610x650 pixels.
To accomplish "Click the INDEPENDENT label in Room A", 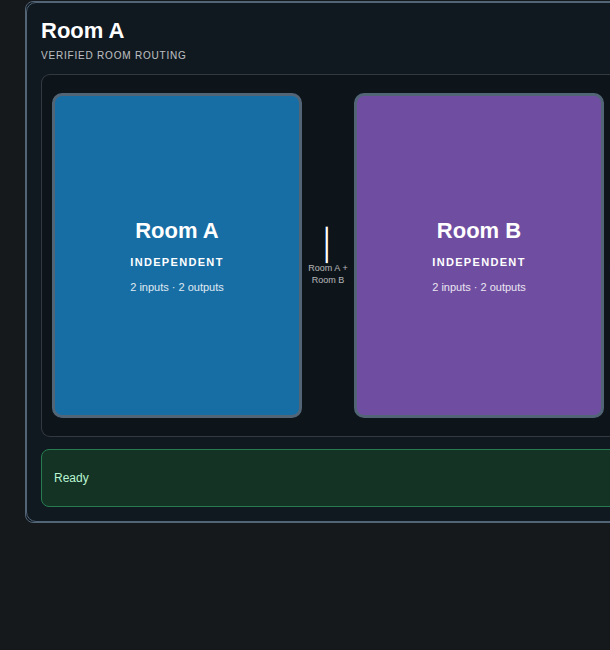I will (177, 262).
